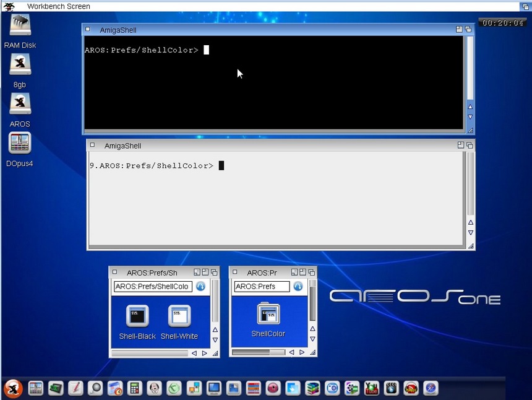Open the AROS drive icon on desktop
Viewport: 532px width, 400px height.
20,104
